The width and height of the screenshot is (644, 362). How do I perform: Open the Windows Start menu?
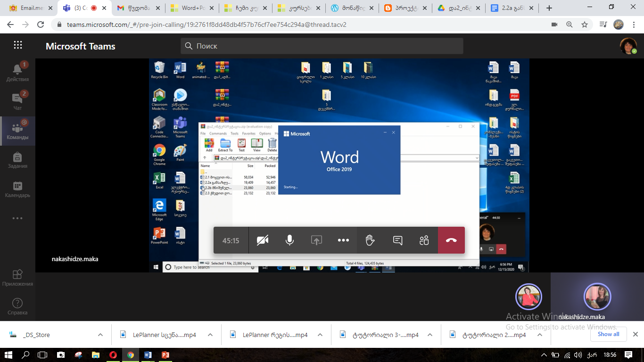tap(9, 355)
